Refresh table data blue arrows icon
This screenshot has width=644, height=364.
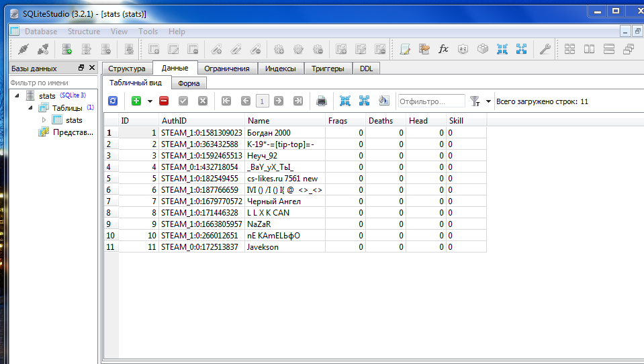(113, 101)
